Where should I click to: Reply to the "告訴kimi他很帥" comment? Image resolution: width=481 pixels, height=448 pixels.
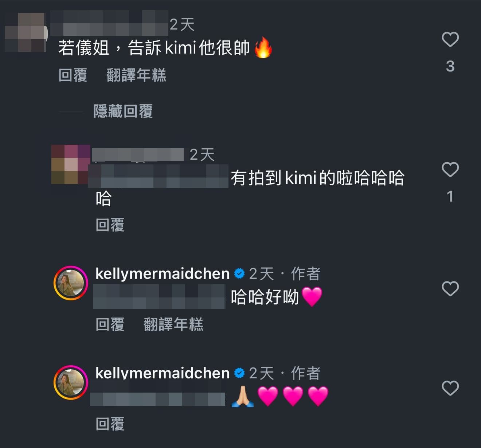click(73, 75)
